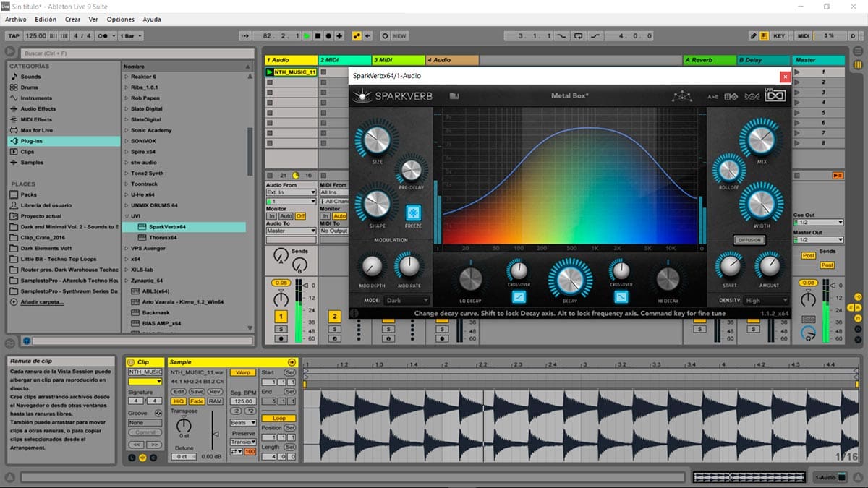Click the Añadir carpeta link
Image resolution: width=868 pixels, height=488 pixels.
42,301
